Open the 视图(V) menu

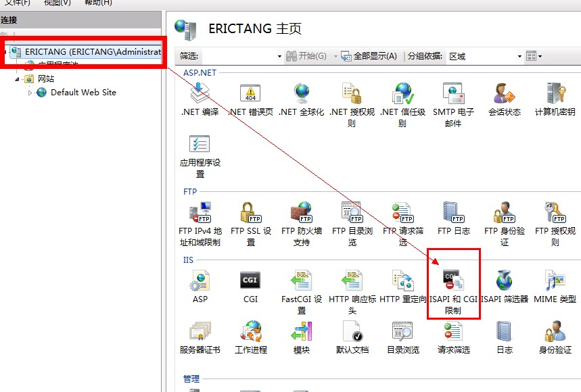pos(57,3)
